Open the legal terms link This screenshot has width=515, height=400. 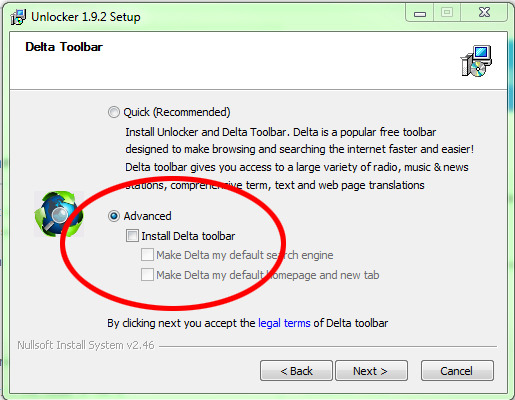[284, 323]
